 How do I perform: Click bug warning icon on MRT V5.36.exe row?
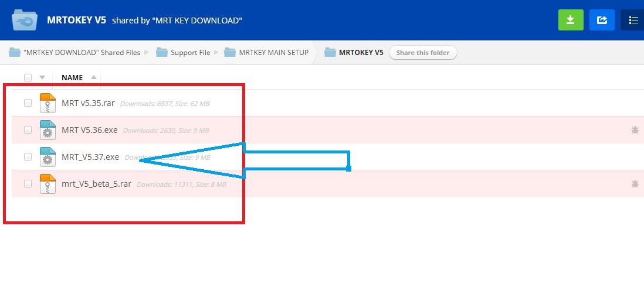pos(635,131)
